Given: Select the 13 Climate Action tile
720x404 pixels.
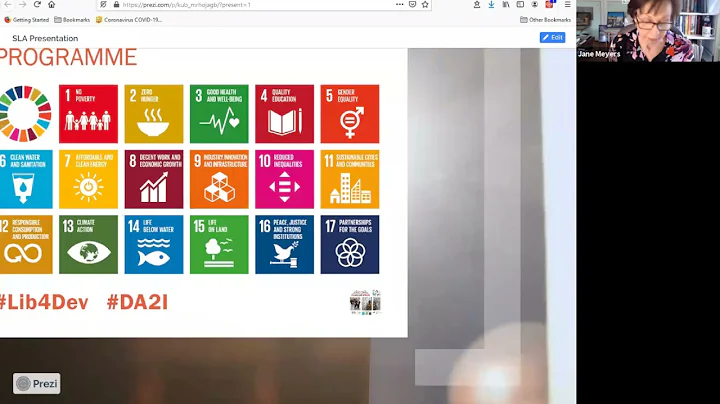Looking at the screenshot, I should click(88, 245).
